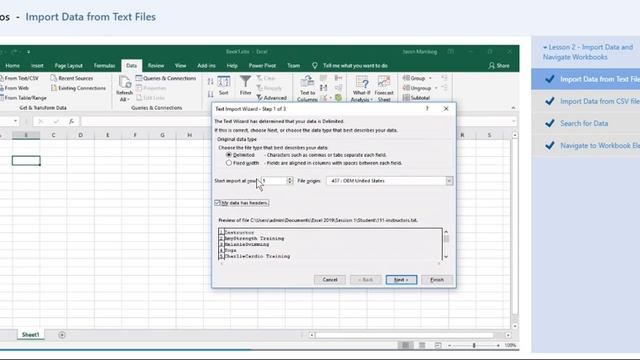
Task: Click the Tell me lightbulb icon
Action: (x=315, y=65)
